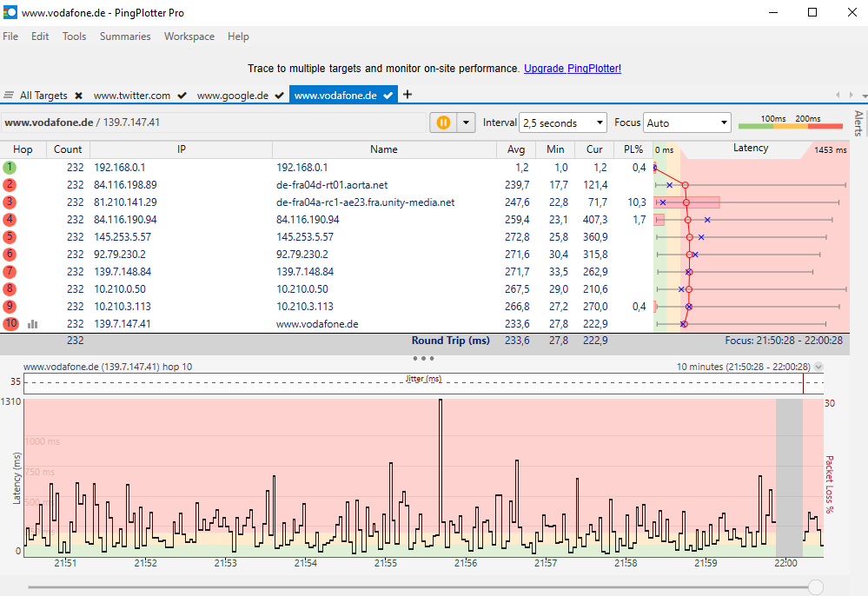Click the Cur column header
868x596 pixels.
[x=594, y=149]
